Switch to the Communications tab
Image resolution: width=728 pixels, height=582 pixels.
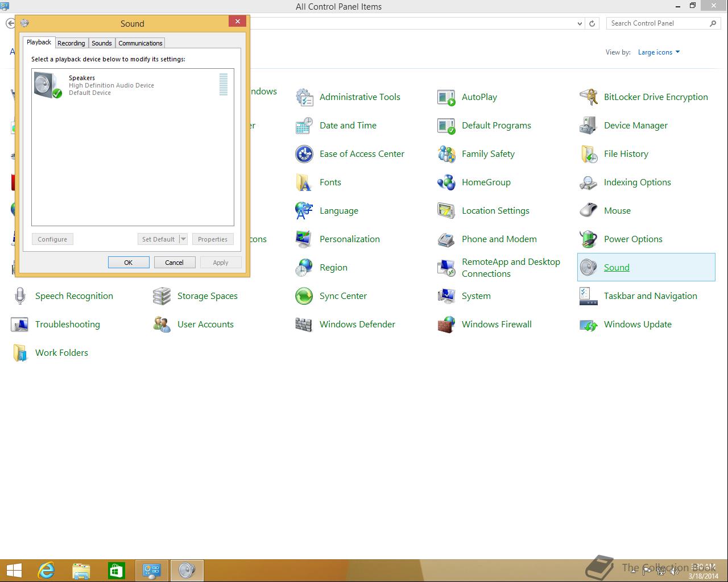click(140, 43)
